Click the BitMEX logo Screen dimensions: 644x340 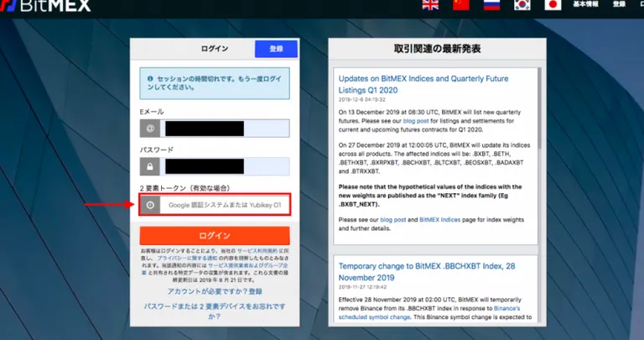tap(45, 5)
